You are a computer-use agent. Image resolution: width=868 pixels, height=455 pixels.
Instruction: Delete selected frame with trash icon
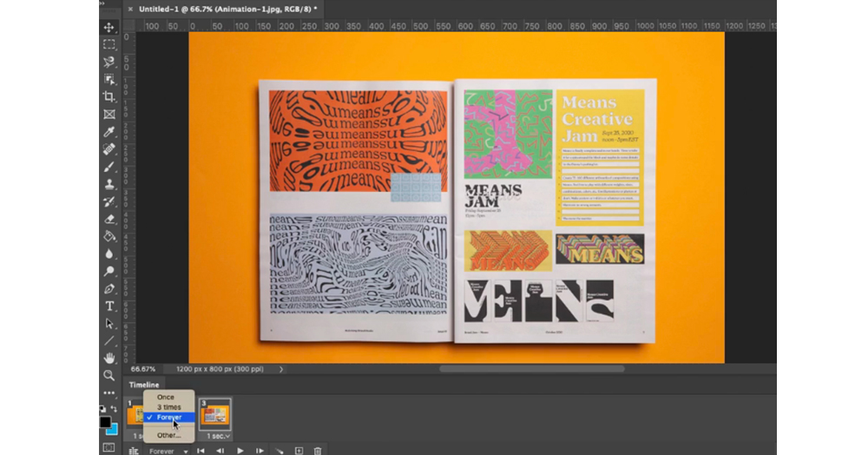click(318, 452)
